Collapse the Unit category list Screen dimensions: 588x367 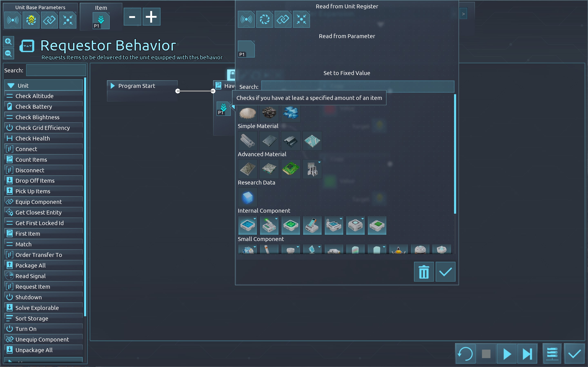tap(11, 86)
